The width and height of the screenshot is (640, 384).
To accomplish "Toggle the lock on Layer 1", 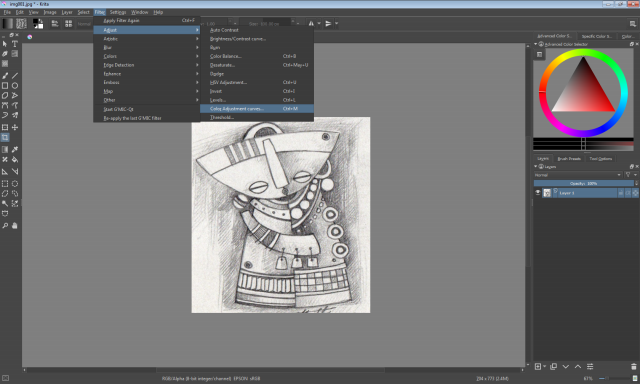I will [620, 193].
